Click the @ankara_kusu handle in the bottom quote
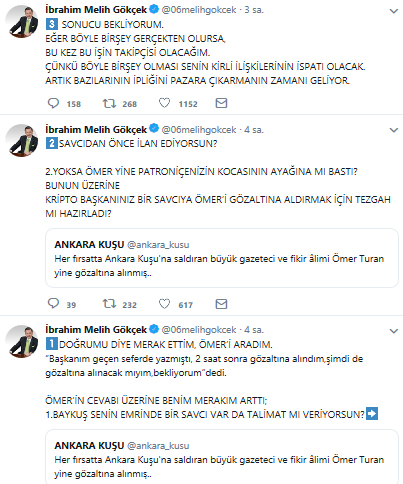 [158, 446]
